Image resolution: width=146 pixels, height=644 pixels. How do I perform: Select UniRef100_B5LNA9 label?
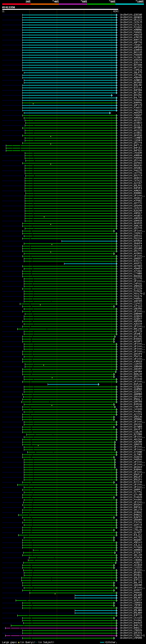(x=131, y=613)
